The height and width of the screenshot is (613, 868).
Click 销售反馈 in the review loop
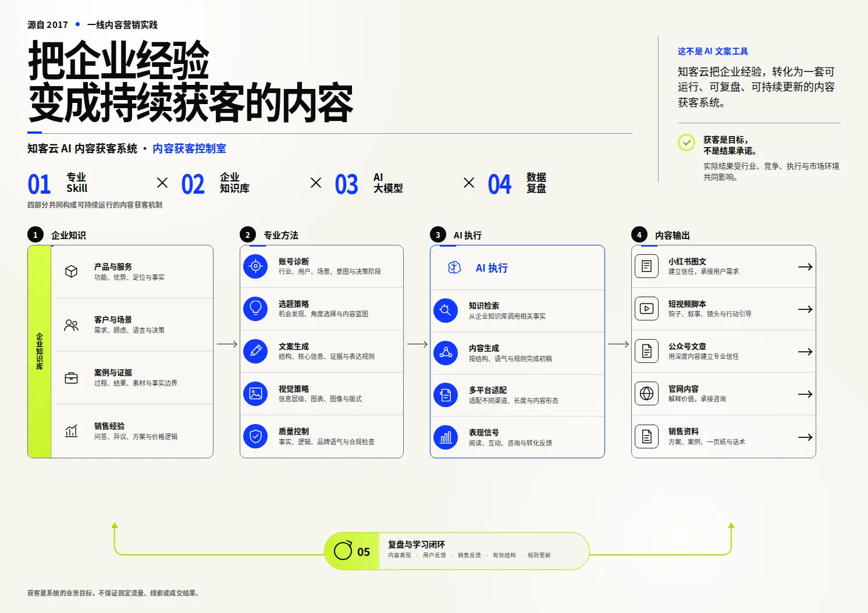tap(469, 555)
